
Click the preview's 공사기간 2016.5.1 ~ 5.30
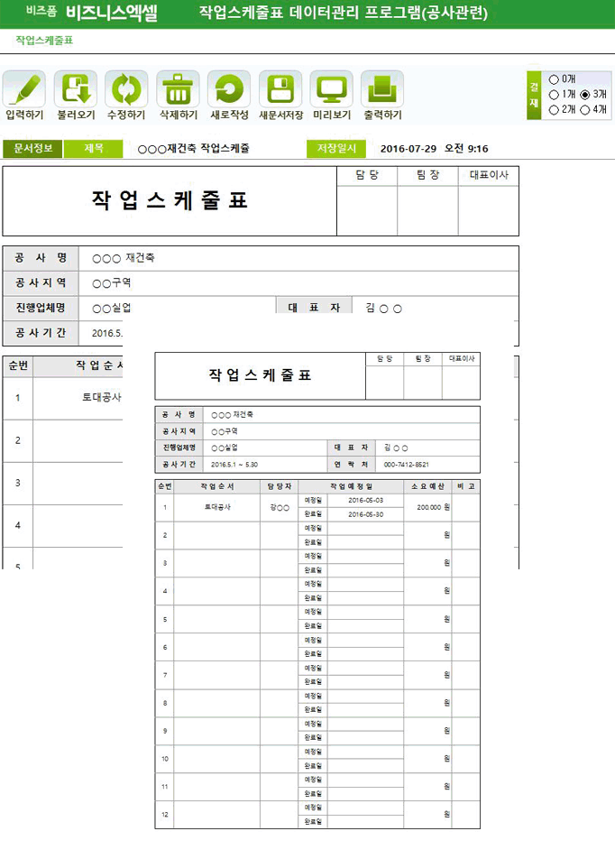tap(234, 465)
